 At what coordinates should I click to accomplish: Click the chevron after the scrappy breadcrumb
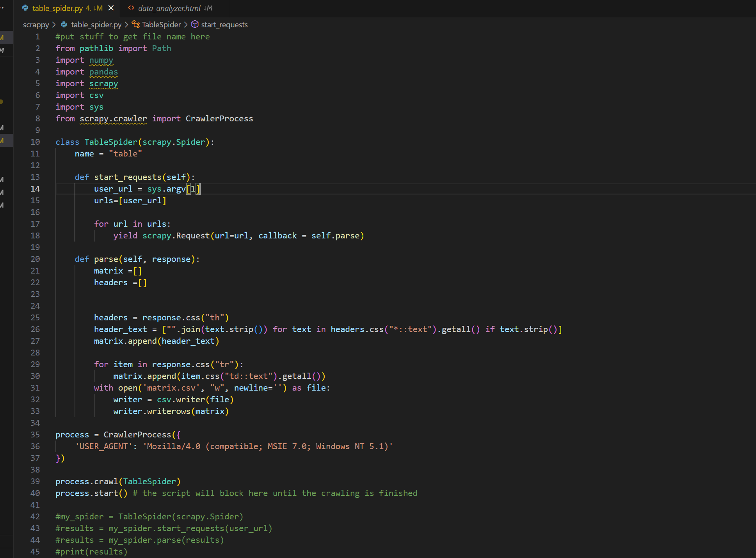tap(54, 25)
